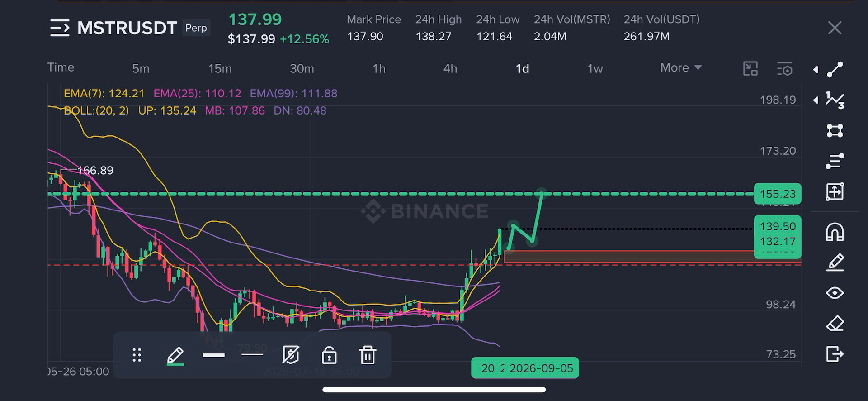868x401 pixels.
Task: Switch to the 5m timeframe
Action: (141, 68)
